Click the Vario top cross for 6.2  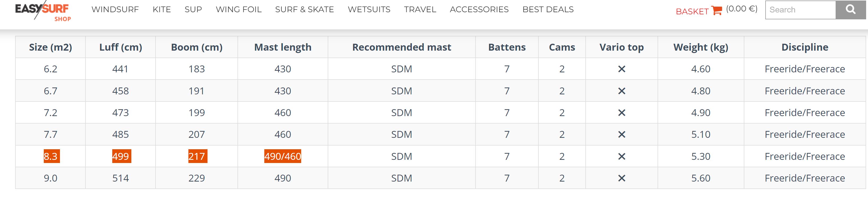pos(622,69)
